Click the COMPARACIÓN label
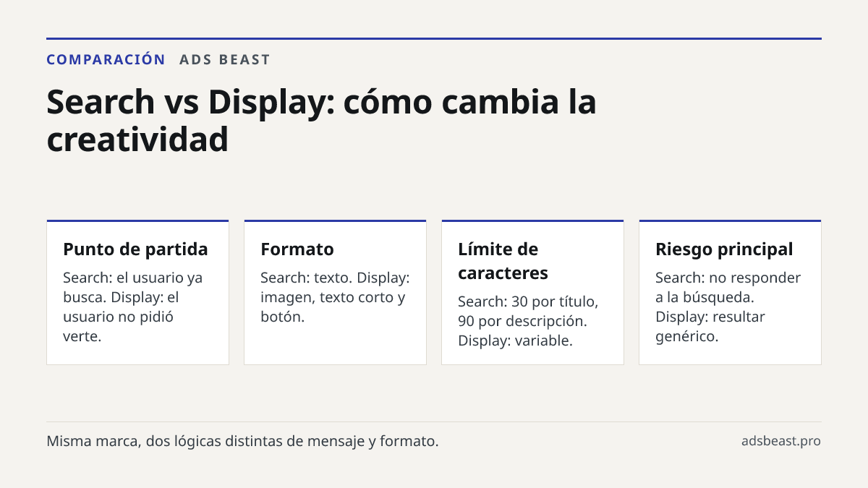Viewport: 868px width, 488px height. (x=106, y=59)
